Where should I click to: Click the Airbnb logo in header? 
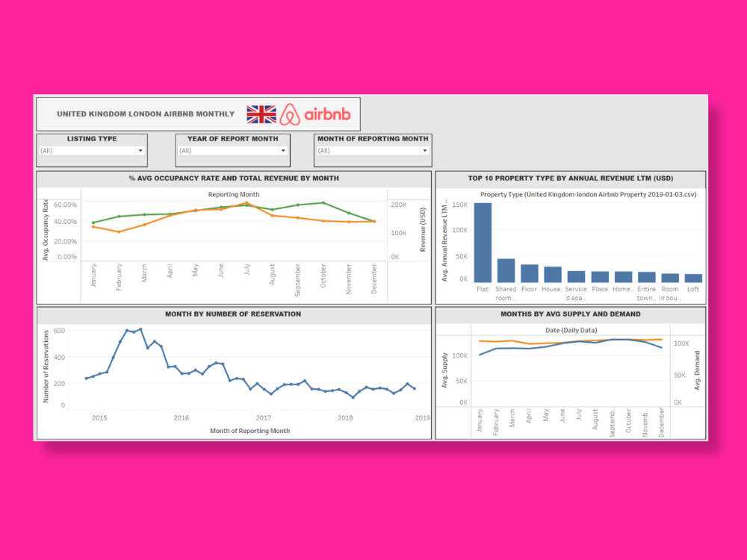coord(315,114)
